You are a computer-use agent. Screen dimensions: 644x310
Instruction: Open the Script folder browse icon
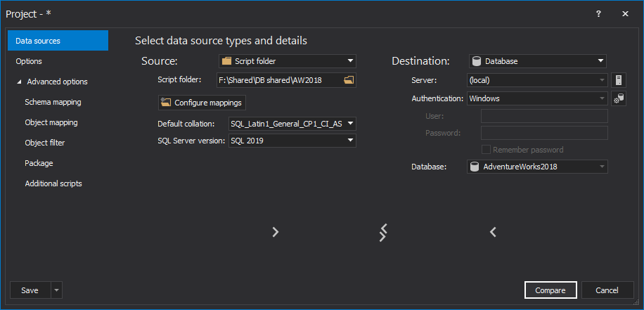(349, 80)
